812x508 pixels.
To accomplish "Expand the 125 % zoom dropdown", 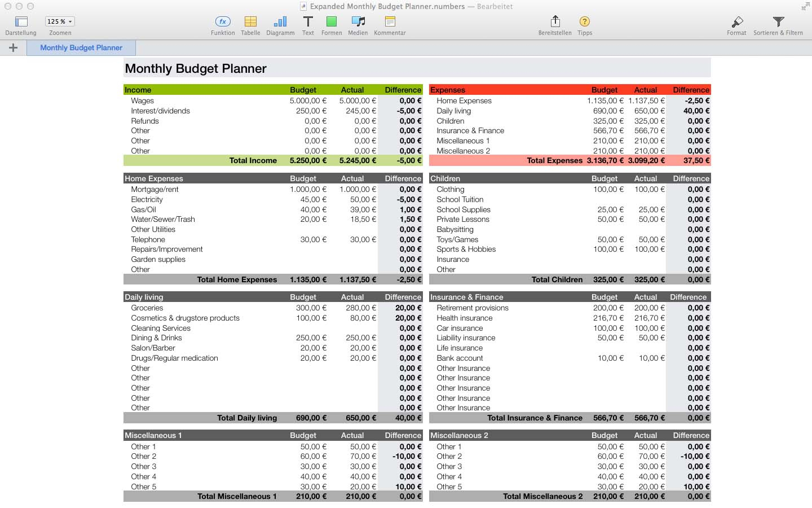I will [x=60, y=21].
